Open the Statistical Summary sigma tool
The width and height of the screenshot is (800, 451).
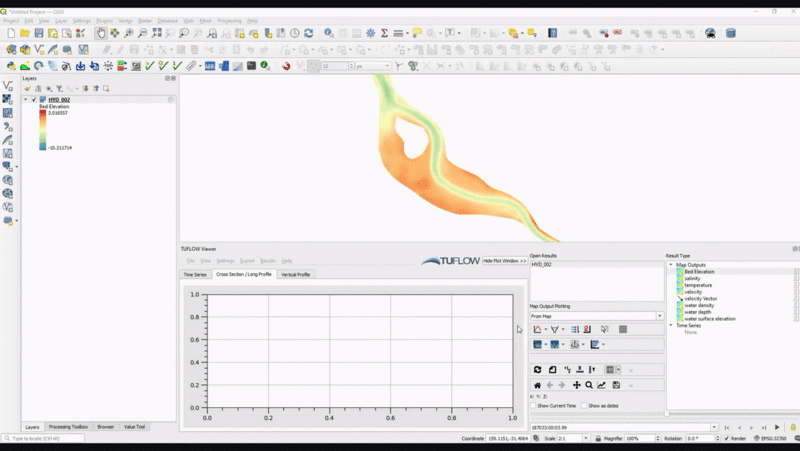384,33
